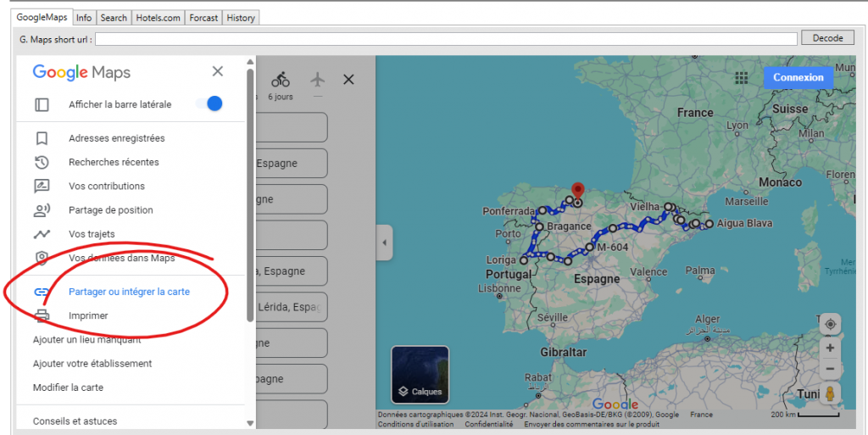The image size is (868, 435).
Task: Click Ajouter un lieu manquant
Action: 87,340
